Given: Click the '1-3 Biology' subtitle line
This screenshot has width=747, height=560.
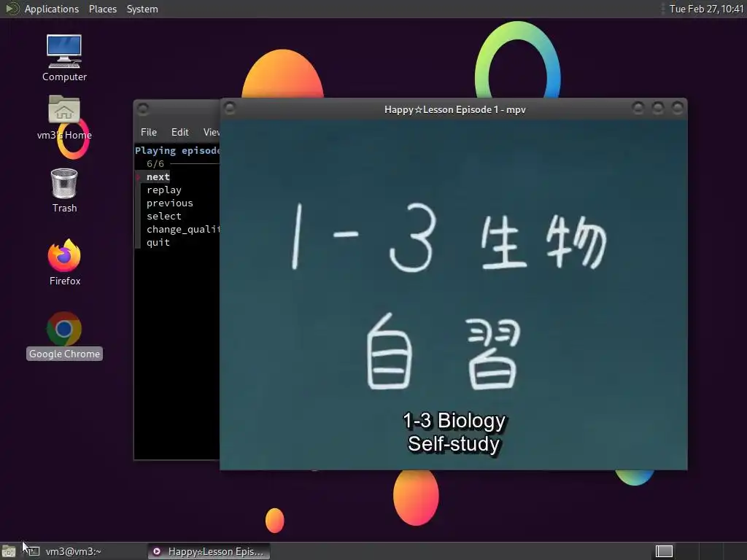Looking at the screenshot, I should coord(454,421).
